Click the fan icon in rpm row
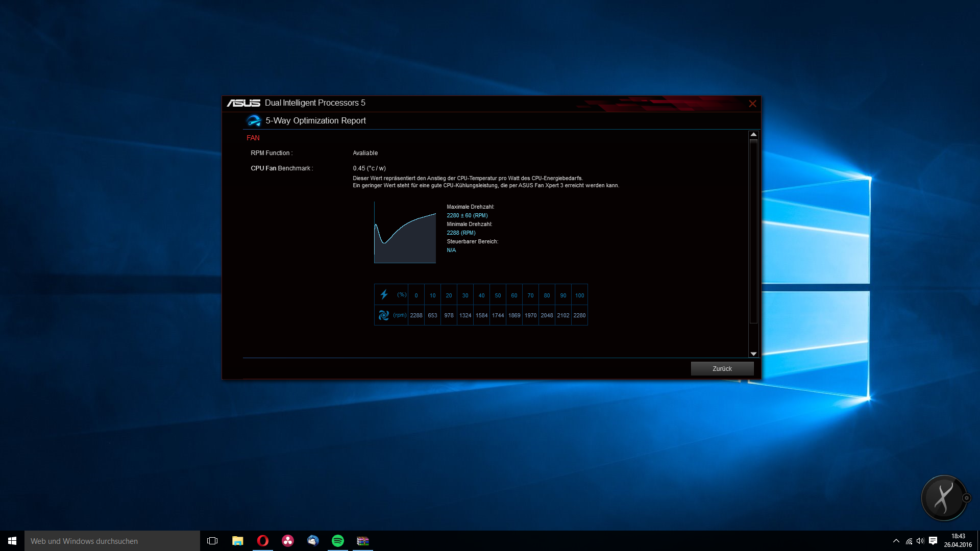Image resolution: width=980 pixels, height=551 pixels. [x=383, y=315]
